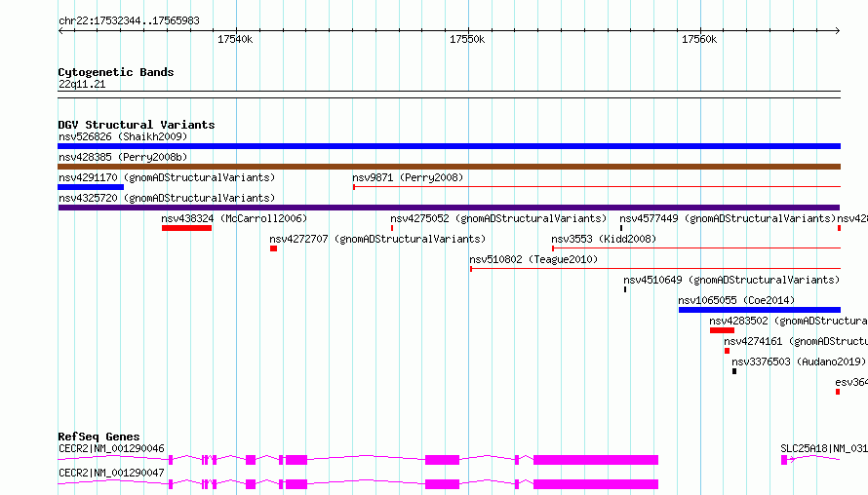Click the red nsv4272707 variant marker
The height and width of the screenshot is (495, 868).
tap(273, 248)
